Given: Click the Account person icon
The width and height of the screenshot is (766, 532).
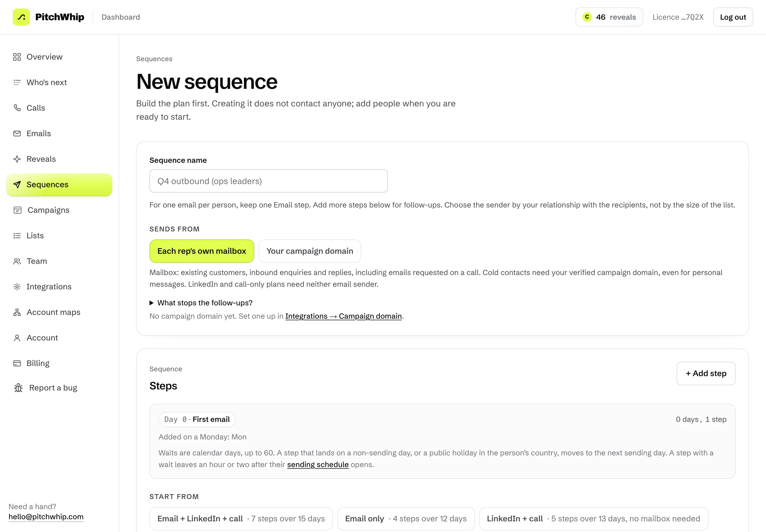Looking at the screenshot, I should (x=17, y=338).
